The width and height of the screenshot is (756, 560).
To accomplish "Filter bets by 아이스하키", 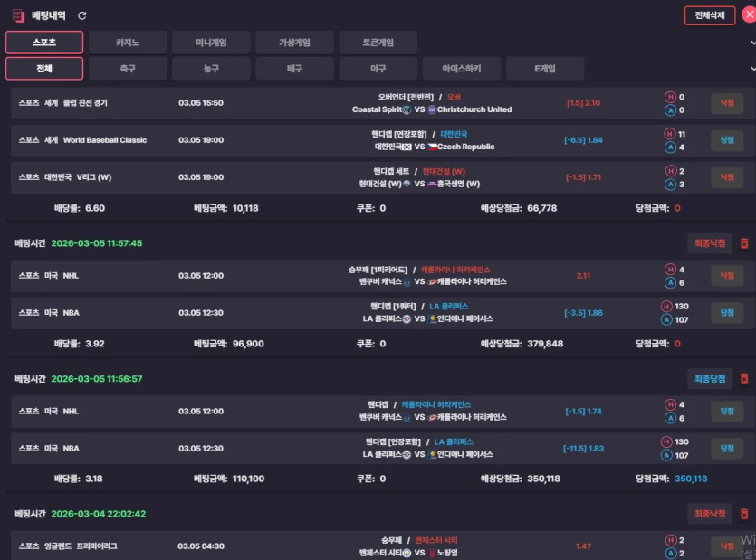I will tap(462, 69).
